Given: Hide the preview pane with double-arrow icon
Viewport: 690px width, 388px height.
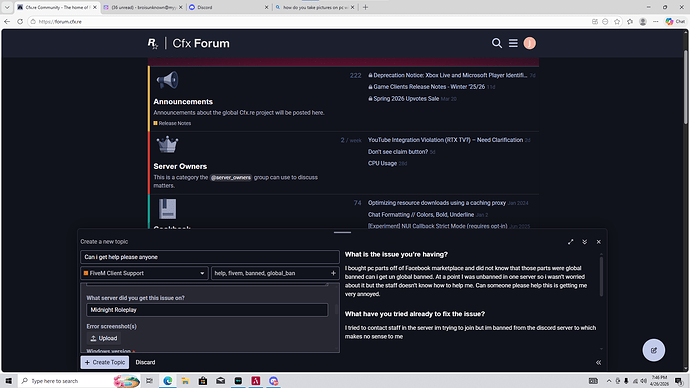Looking at the screenshot, I should tap(598, 362).
